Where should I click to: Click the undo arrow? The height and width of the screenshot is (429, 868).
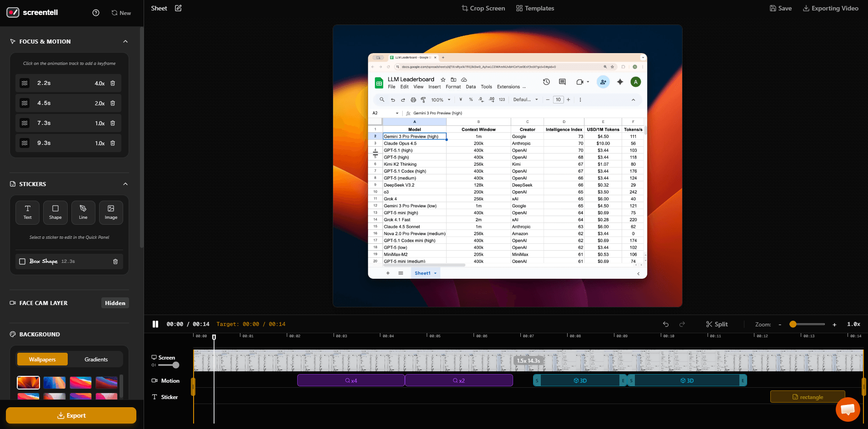point(666,324)
